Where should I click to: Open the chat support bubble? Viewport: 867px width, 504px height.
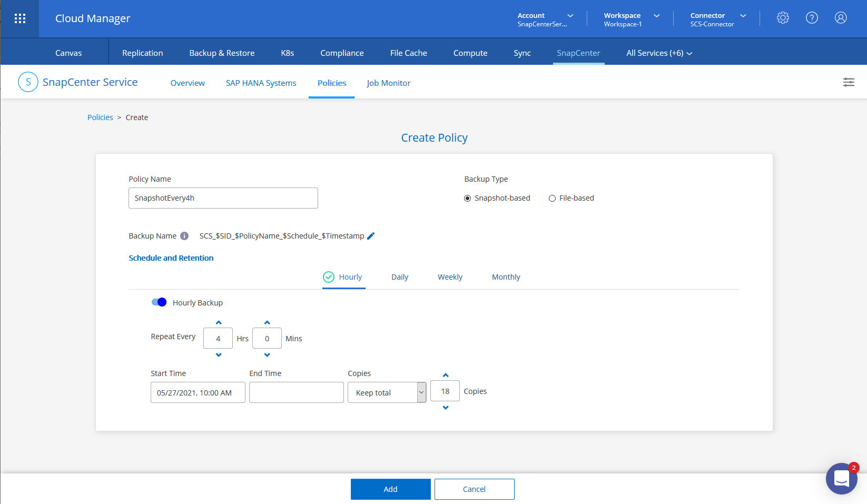(841, 479)
